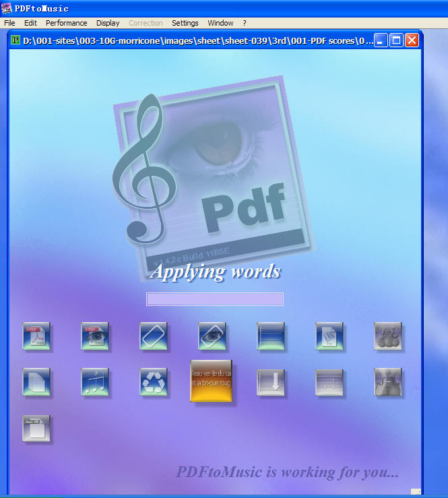Close the document window
Viewport: 448px width, 498px height.
(x=412, y=40)
